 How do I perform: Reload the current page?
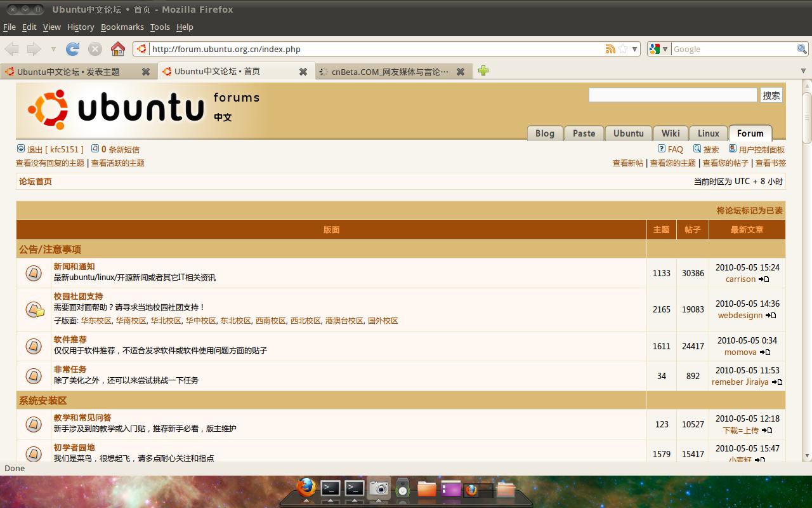tap(73, 49)
